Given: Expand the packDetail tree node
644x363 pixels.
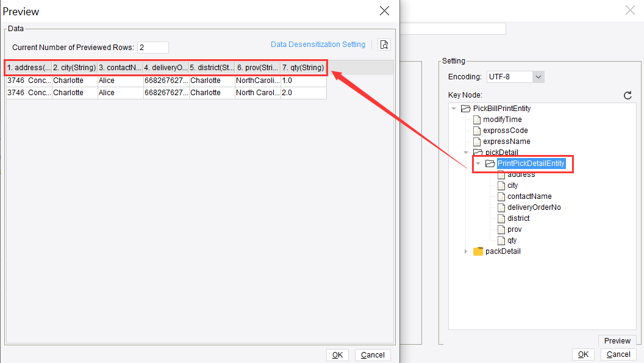Looking at the screenshot, I should tap(466, 251).
